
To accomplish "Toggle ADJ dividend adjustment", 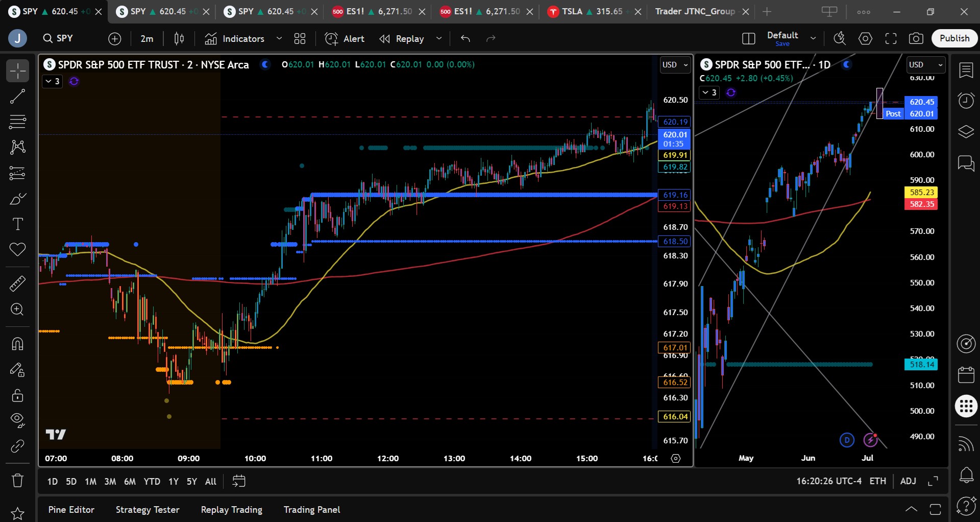I will (908, 481).
